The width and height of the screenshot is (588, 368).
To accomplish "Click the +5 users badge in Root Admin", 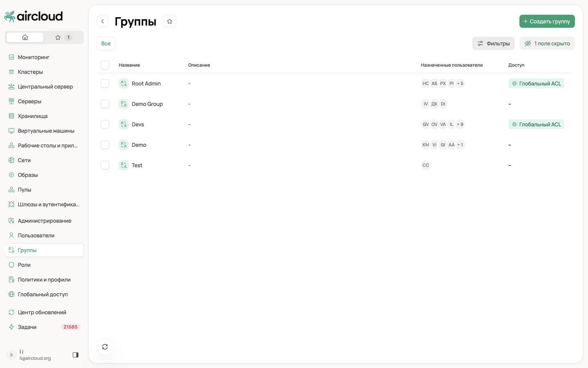I will click(460, 83).
